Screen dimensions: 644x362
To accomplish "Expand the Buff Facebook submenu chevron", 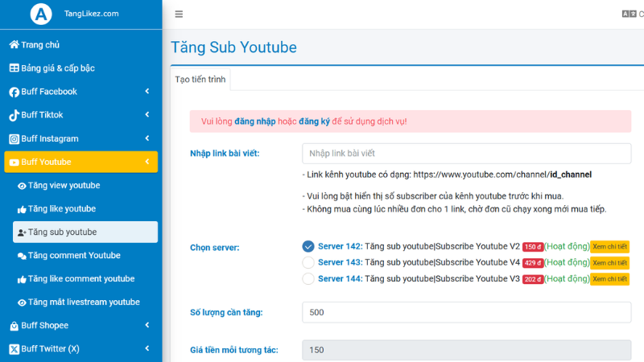I will [x=147, y=91].
